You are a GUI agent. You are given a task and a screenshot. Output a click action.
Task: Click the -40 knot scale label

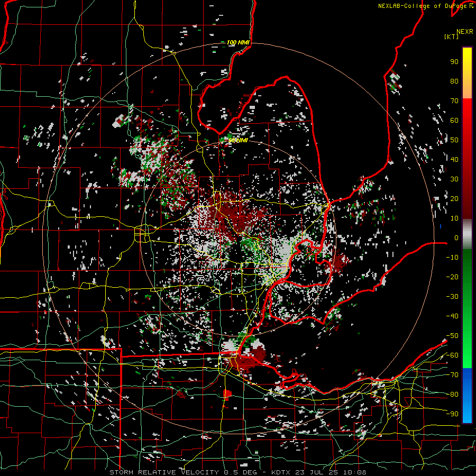pos(452,316)
